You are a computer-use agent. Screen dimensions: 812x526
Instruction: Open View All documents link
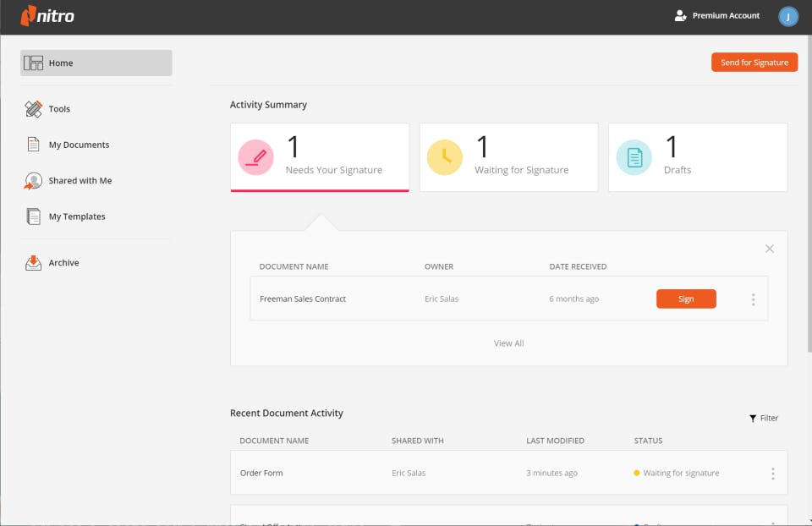click(x=508, y=343)
